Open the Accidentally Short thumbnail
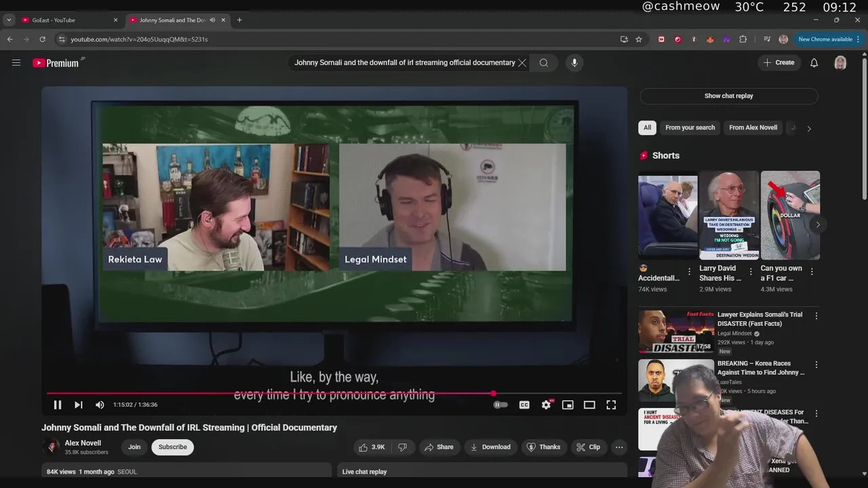 (668, 216)
